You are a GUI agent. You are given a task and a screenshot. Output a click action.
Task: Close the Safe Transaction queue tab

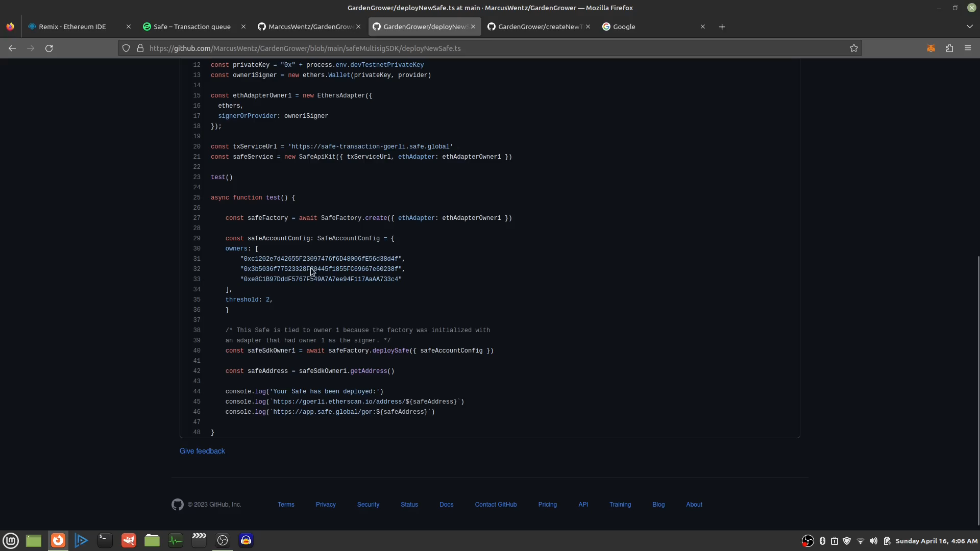pyautogui.click(x=243, y=27)
